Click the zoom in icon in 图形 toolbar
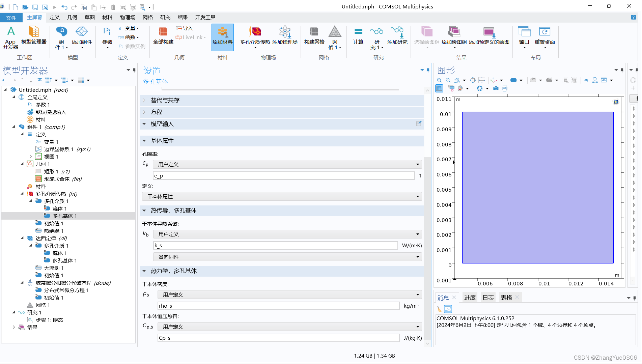Viewport: 642px width, 364px height. coord(439,80)
